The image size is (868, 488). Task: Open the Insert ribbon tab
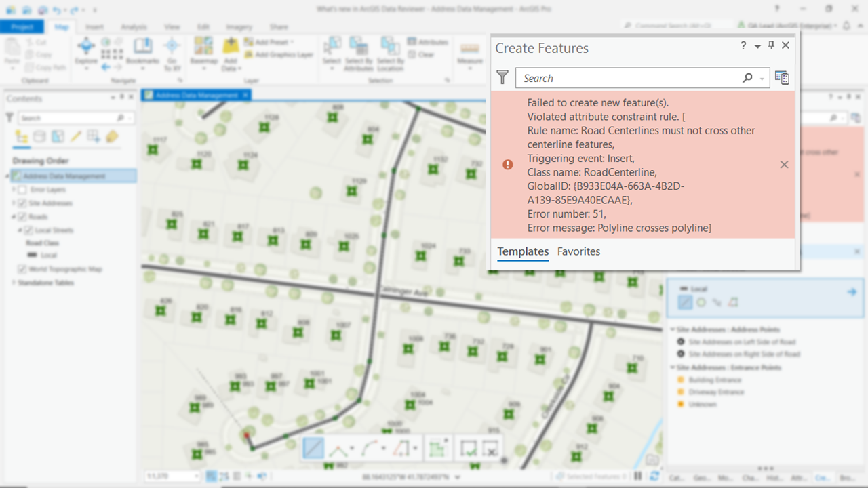[x=95, y=27]
